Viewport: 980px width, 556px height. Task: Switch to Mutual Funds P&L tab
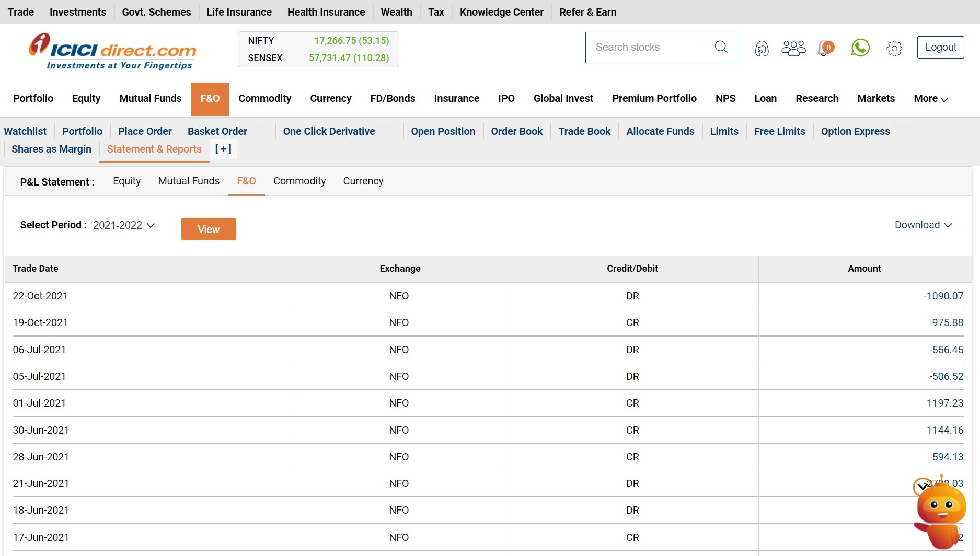click(x=189, y=181)
